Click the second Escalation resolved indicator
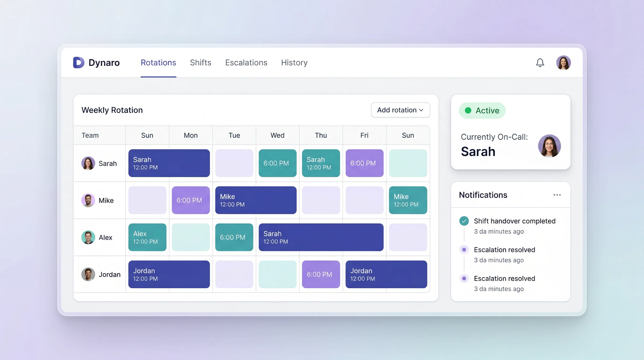This screenshot has height=360, width=644. pos(464,278)
